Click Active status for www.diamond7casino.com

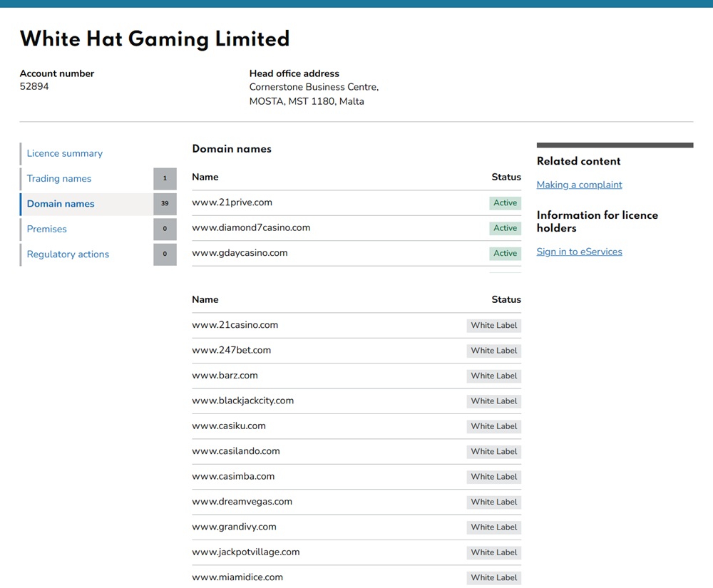tap(506, 228)
